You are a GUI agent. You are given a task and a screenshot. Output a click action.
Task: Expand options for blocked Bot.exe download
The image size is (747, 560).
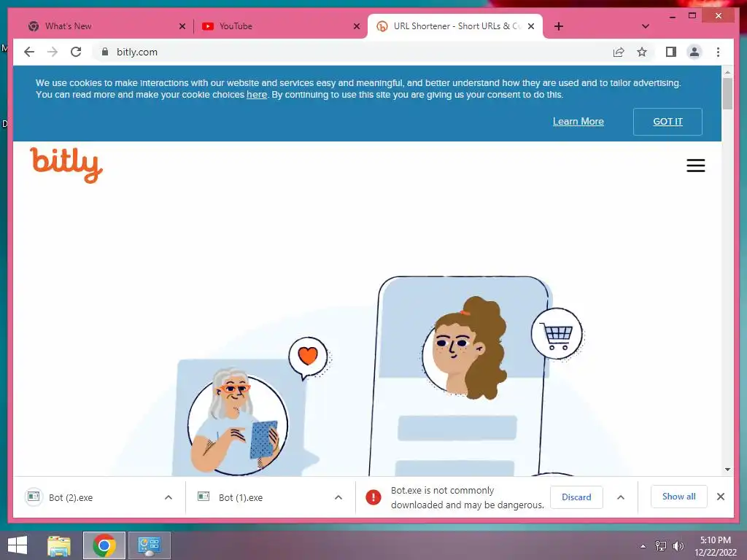pos(620,497)
